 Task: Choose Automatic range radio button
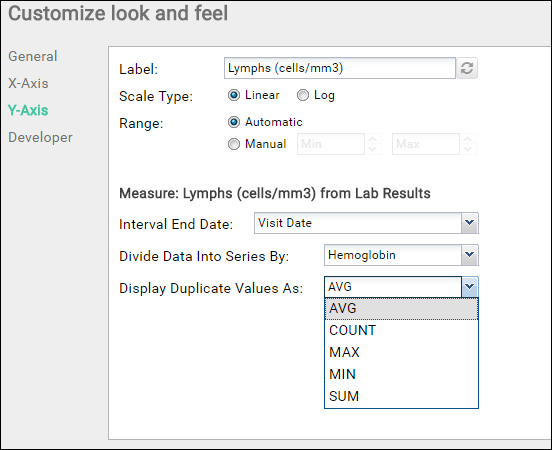click(234, 122)
